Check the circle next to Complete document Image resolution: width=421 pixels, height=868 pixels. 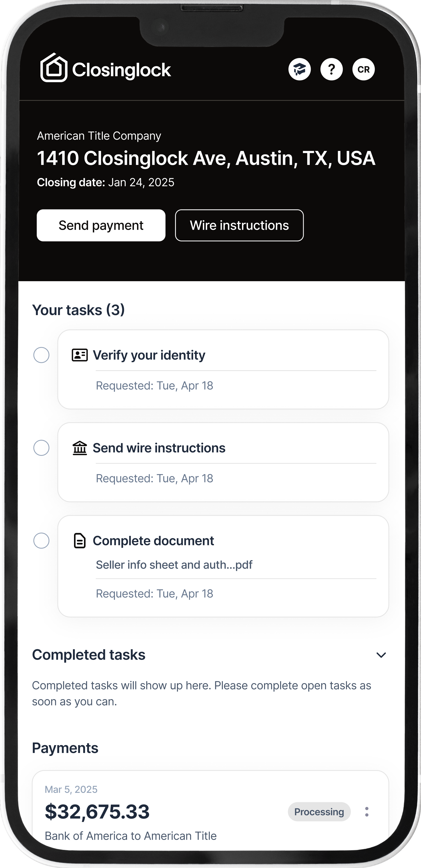(41, 541)
